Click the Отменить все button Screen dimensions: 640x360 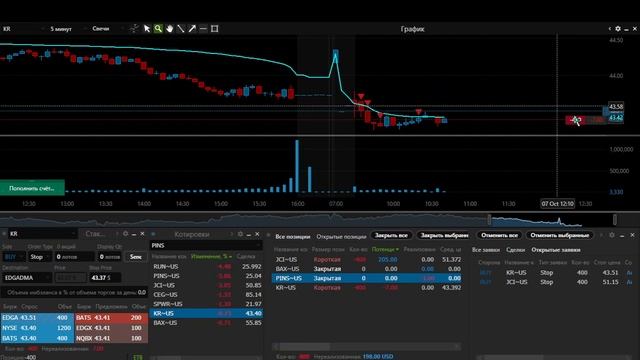click(499, 236)
